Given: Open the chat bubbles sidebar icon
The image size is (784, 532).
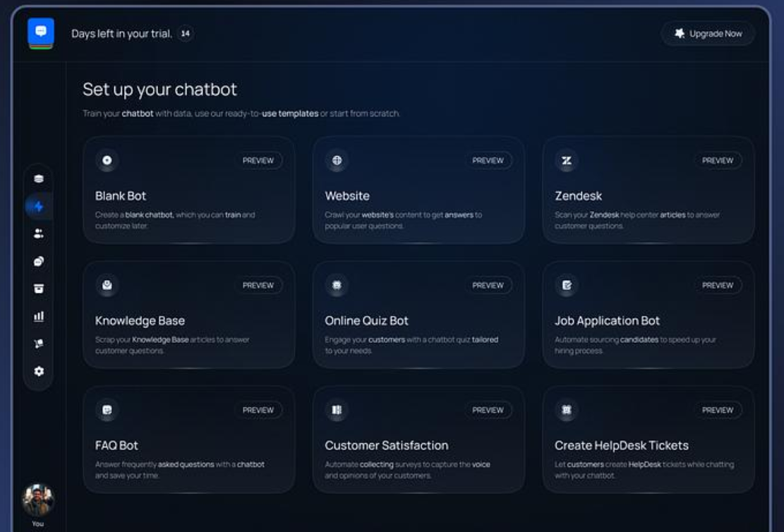Looking at the screenshot, I should click(39, 261).
